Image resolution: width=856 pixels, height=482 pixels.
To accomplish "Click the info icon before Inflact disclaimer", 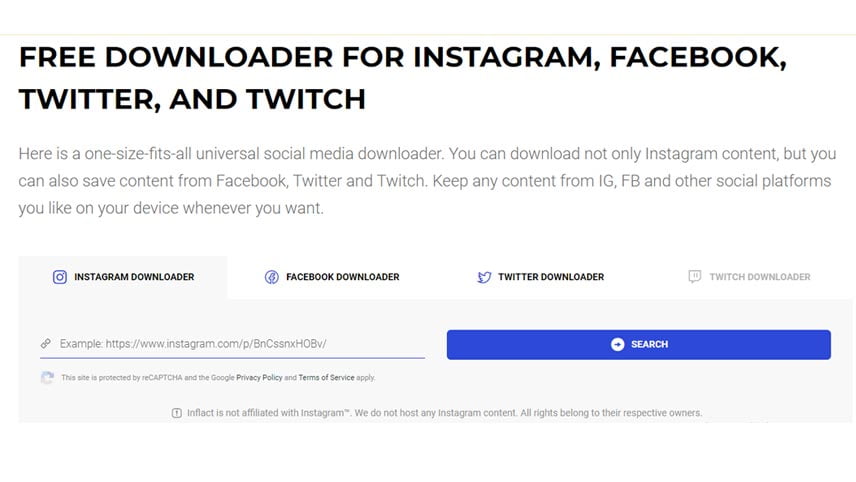I will pos(177,413).
